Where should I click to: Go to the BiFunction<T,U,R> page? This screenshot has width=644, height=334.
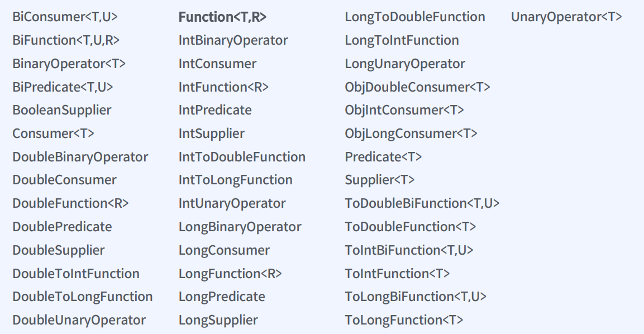pyautogui.click(x=66, y=40)
